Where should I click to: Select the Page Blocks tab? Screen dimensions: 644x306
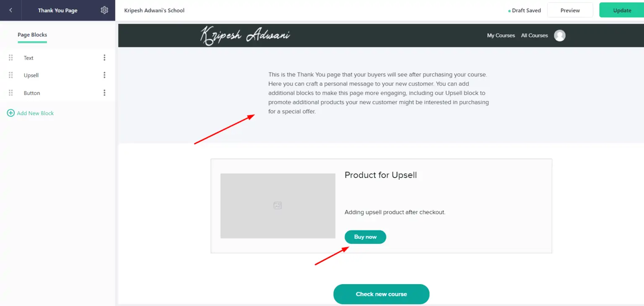coord(32,35)
